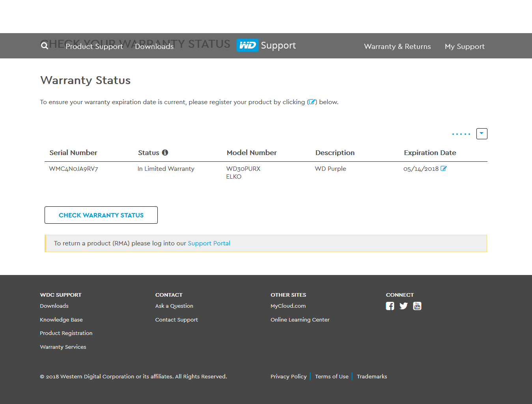Visit MyCloud.com link
Viewport: 532px width, 404px height.
coord(288,306)
